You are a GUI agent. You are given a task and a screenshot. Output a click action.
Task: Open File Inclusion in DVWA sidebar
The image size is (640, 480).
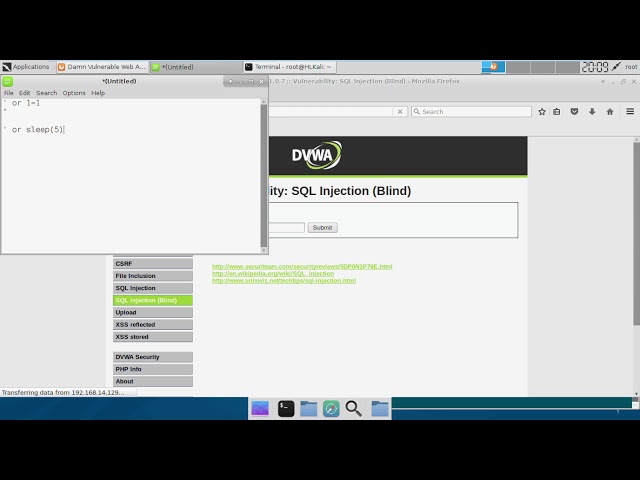click(153, 276)
